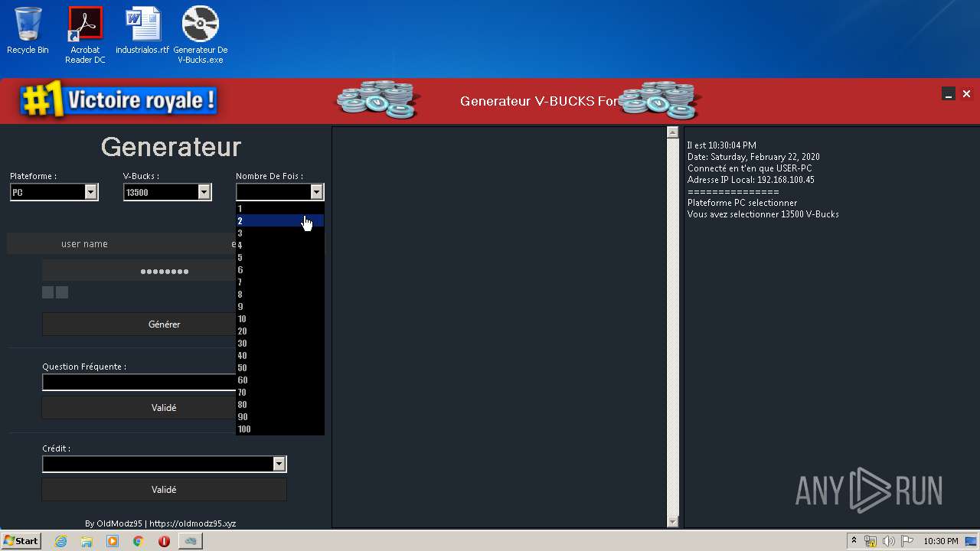This screenshot has width=980, height=551.
Task: Click the volume speaker tray icon
Action: pyautogui.click(x=888, y=541)
